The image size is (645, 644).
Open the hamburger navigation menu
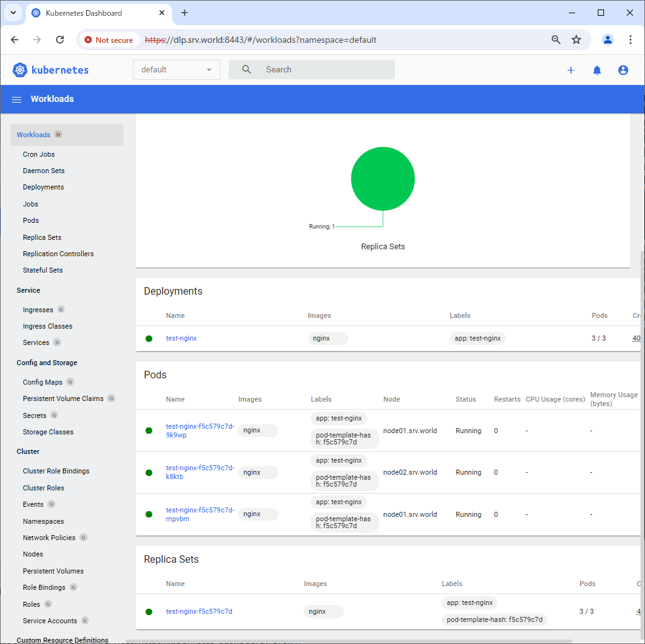click(17, 99)
